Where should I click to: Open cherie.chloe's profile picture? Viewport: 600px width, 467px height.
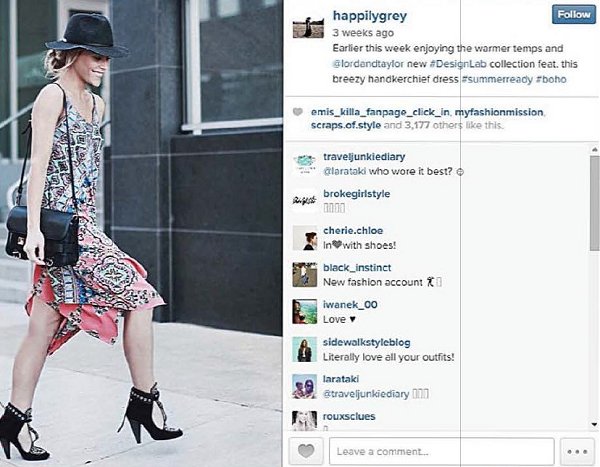(305, 238)
